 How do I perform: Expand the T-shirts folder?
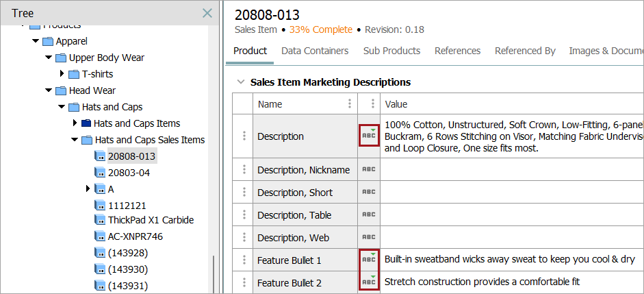pyautogui.click(x=62, y=74)
